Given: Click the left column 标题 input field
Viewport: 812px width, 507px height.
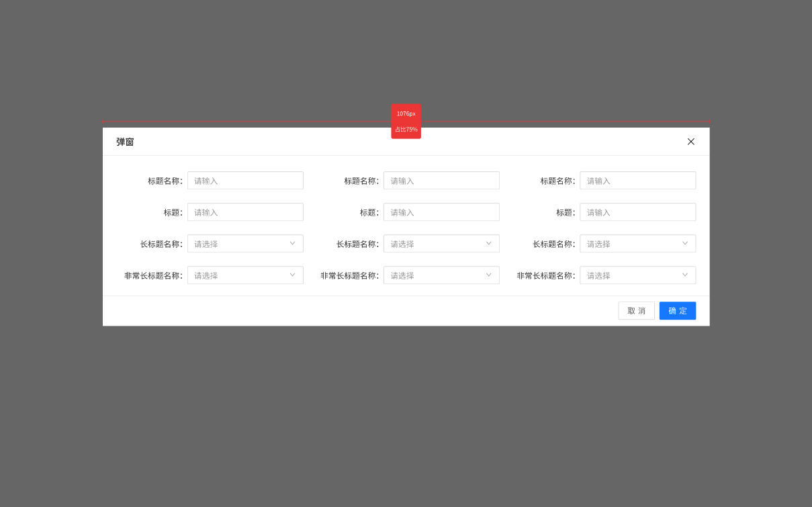Looking at the screenshot, I should click(x=245, y=212).
